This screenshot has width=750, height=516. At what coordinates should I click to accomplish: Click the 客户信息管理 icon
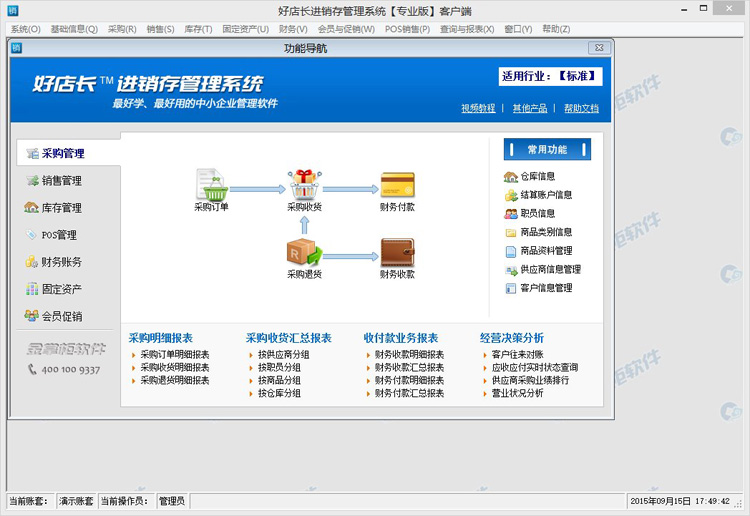[x=511, y=288]
